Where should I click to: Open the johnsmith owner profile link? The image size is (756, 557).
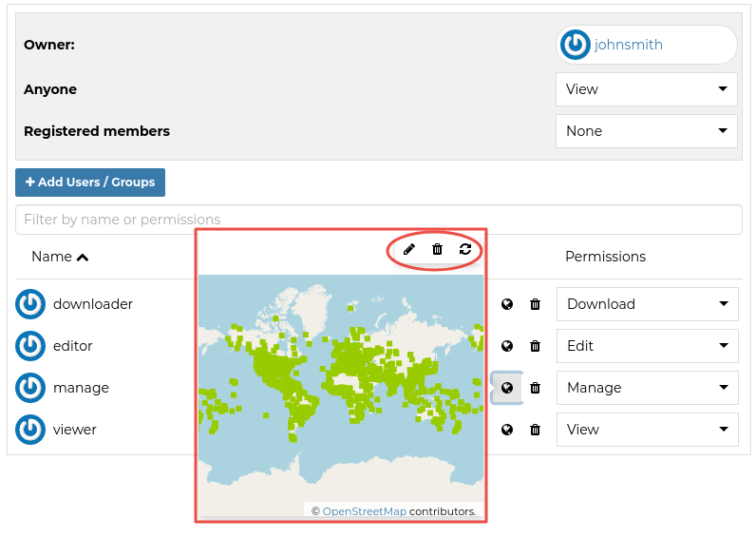[628, 45]
